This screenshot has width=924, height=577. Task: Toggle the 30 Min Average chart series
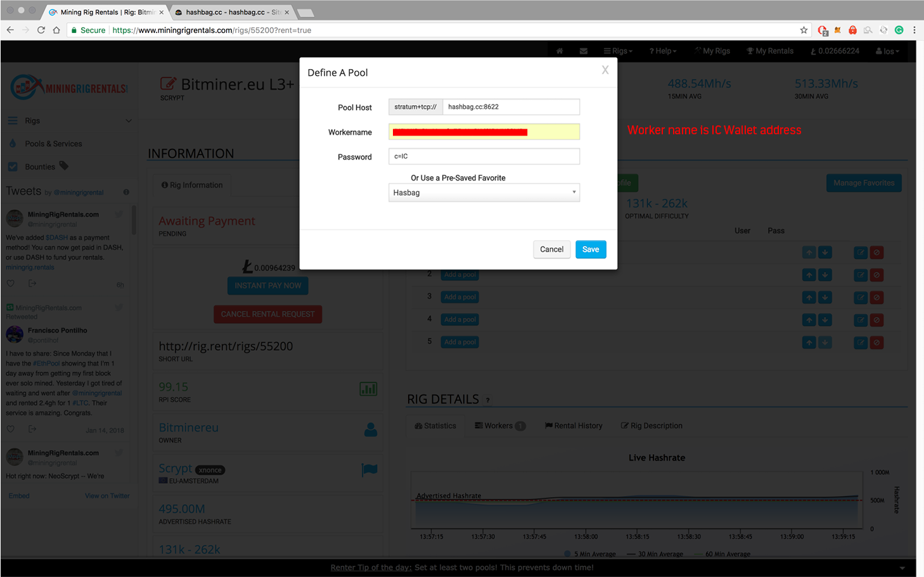(x=655, y=554)
